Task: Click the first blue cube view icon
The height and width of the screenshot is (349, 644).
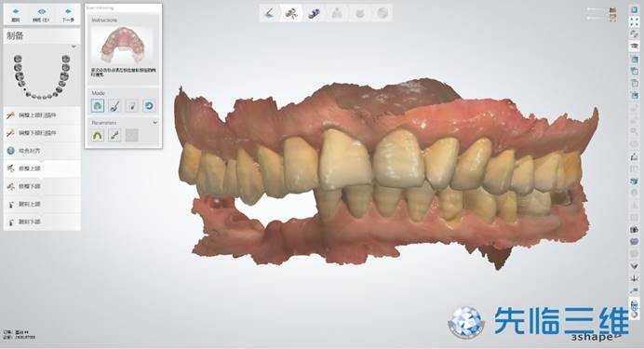Action: coord(635,60)
